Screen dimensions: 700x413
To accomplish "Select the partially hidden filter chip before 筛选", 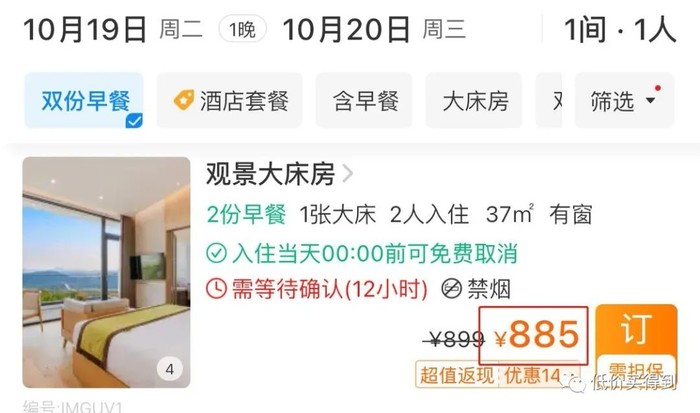I will [x=549, y=100].
